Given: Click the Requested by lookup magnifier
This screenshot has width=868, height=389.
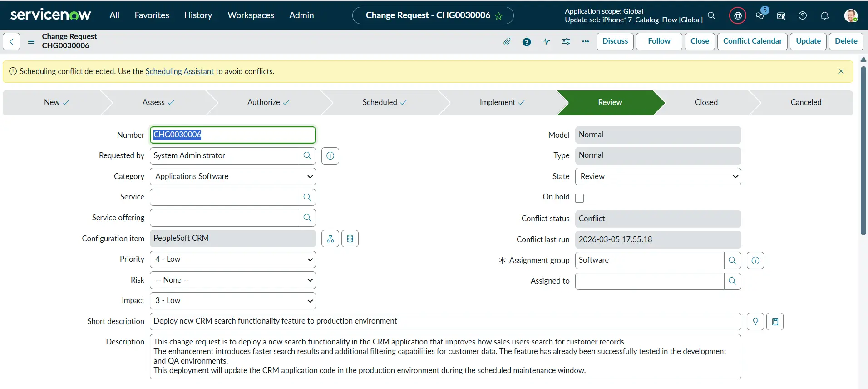Looking at the screenshot, I should pyautogui.click(x=307, y=155).
